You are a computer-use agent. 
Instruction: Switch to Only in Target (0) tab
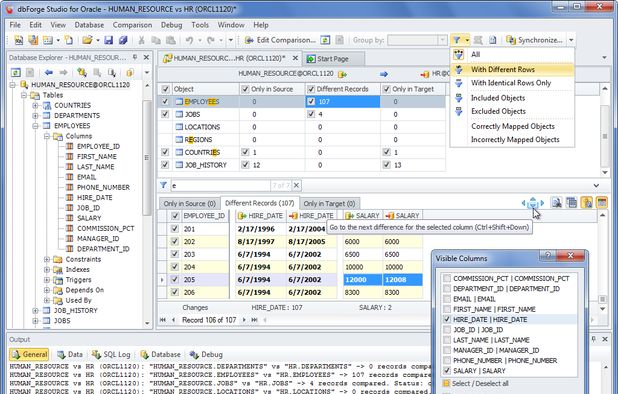pos(329,204)
